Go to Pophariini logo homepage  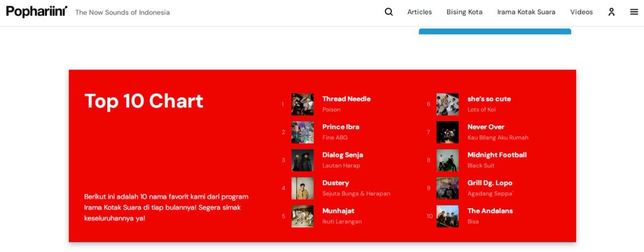coord(36,11)
